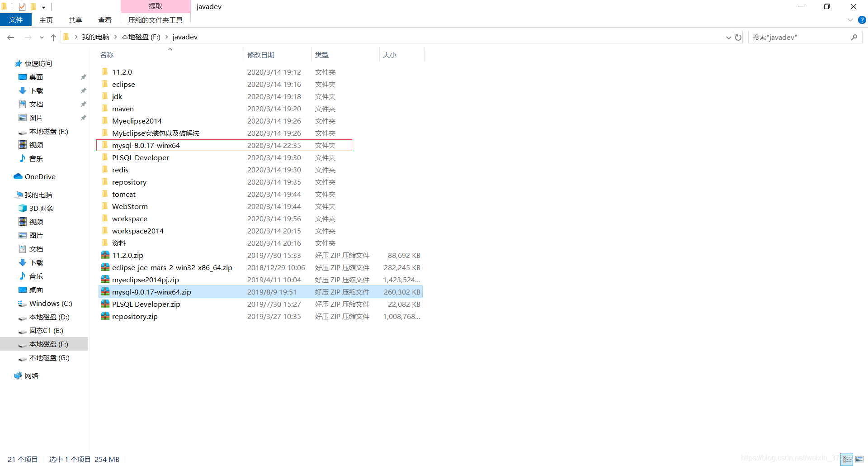
Task: Select the workspace folder name
Action: tap(130, 219)
